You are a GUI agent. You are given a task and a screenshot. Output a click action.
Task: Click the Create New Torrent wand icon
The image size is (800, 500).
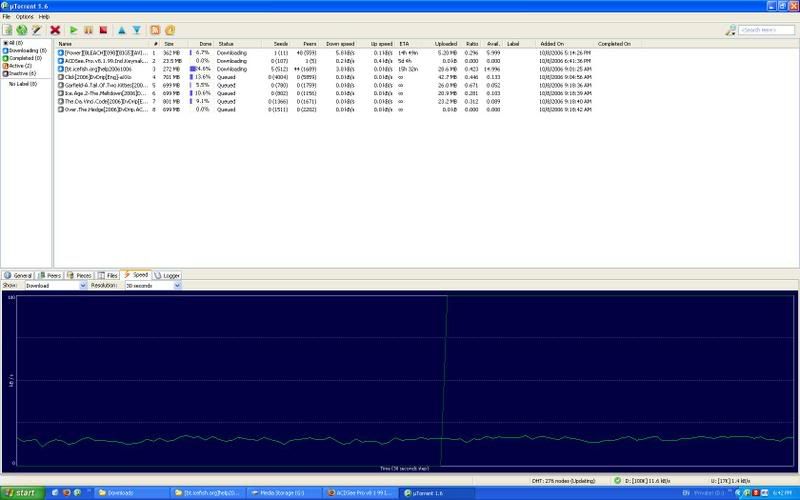click(x=37, y=30)
